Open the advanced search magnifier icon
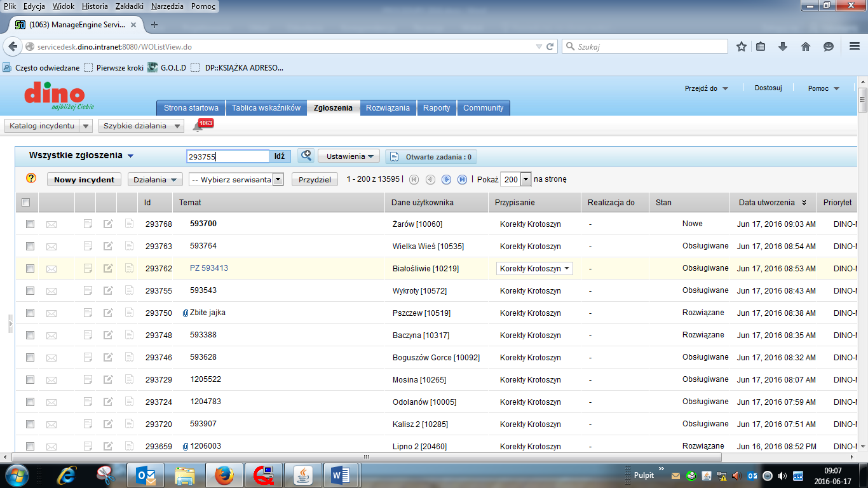868x488 pixels. click(306, 156)
